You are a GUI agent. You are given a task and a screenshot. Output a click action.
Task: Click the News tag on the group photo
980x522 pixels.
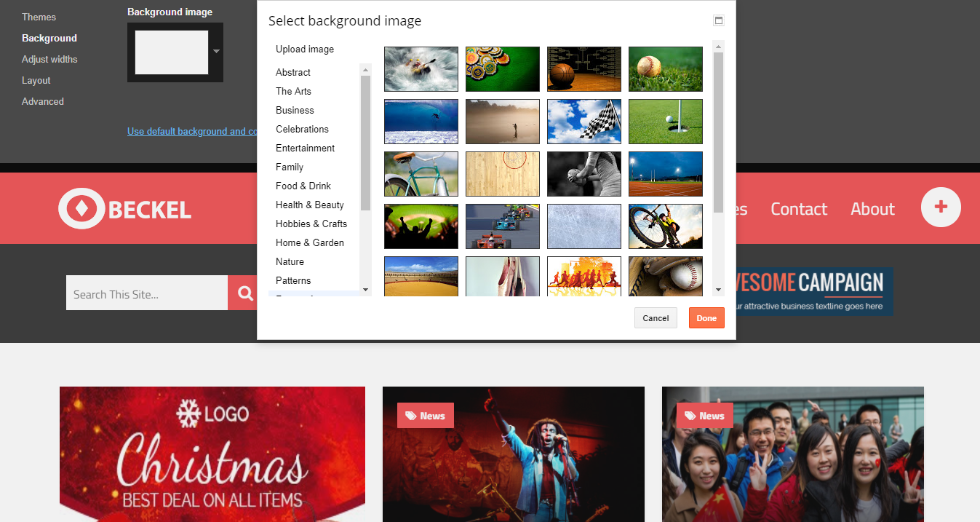(705, 416)
